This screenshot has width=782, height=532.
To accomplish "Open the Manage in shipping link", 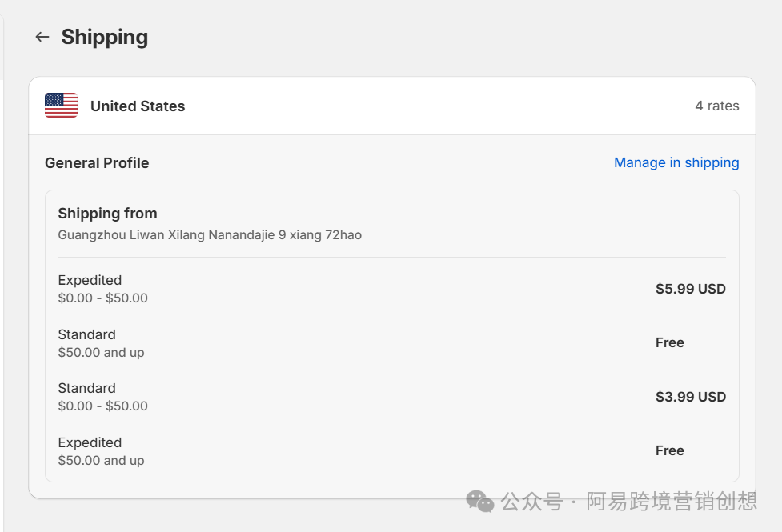I will click(x=676, y=162).
